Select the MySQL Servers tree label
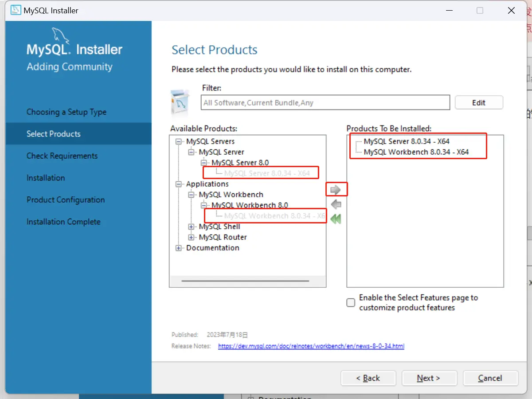The image size is (532, 399). [x=211, y=141]
